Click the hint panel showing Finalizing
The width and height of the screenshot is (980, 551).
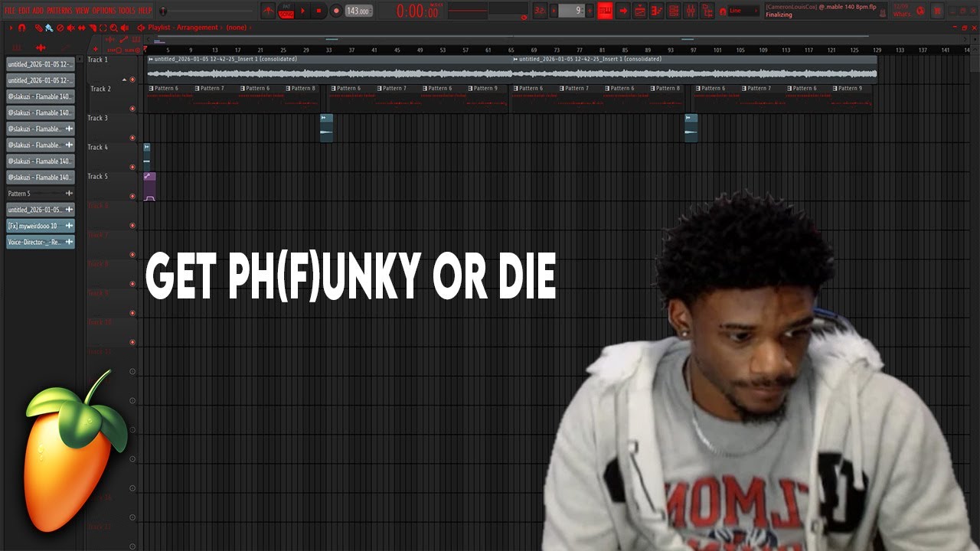825,11
